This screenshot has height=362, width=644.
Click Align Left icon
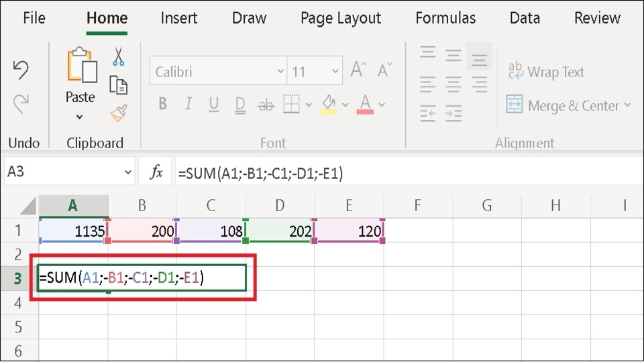[x=427, y=84]
